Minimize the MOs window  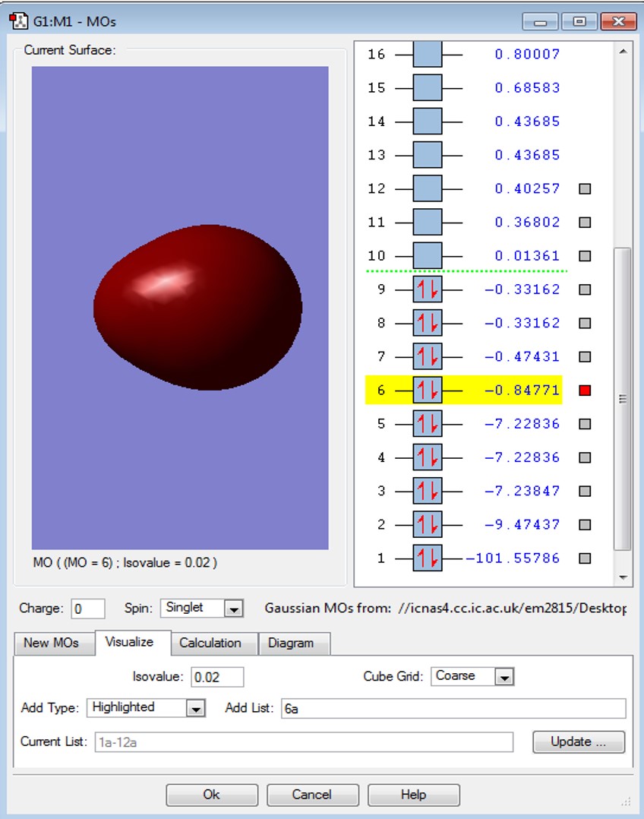coord(541,21)
